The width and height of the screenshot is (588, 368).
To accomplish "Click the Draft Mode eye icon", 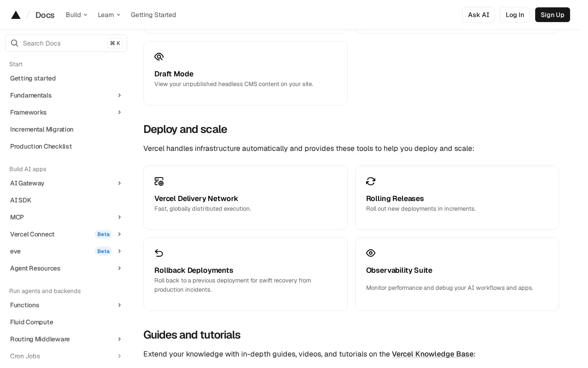I will tap(159, 57).
